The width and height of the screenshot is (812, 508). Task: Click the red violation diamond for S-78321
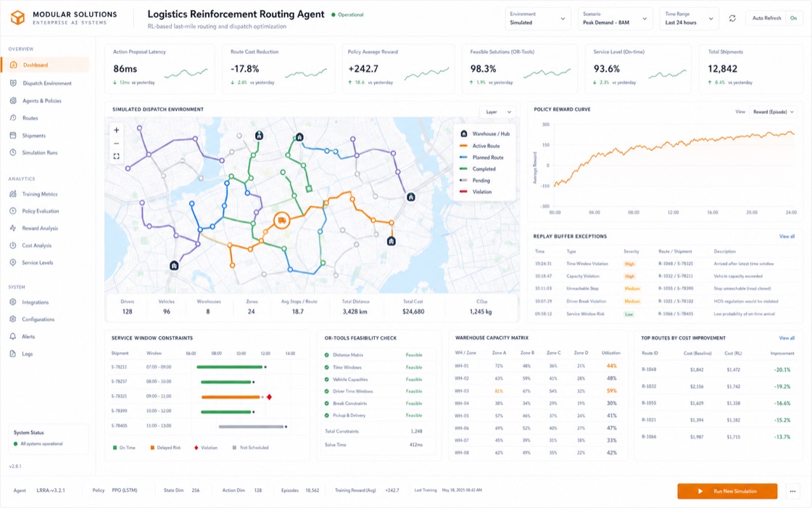tap(269, 396)
